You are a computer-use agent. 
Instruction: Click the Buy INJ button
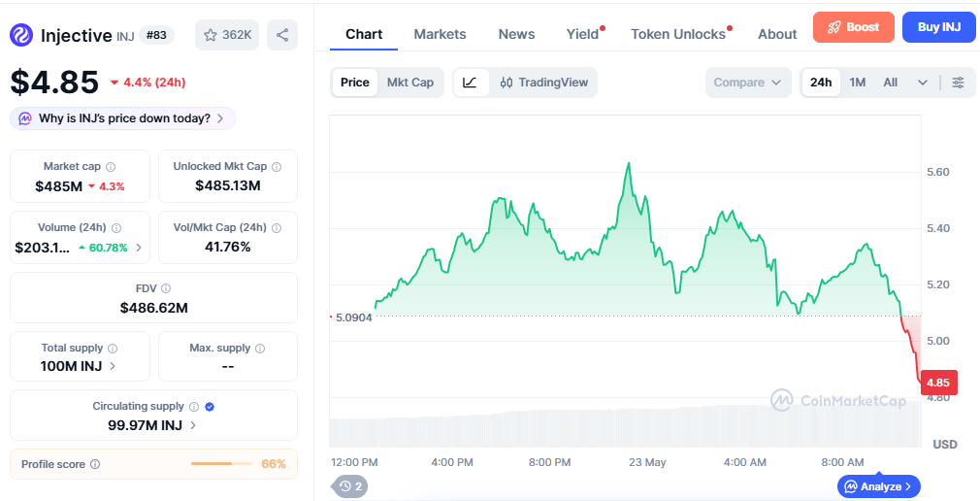point(939,27)
